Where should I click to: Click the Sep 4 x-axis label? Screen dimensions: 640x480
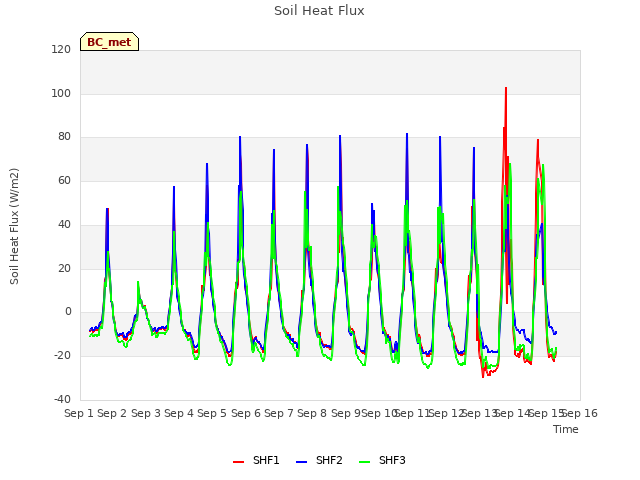pyautogui.click(x=179, y=413)
